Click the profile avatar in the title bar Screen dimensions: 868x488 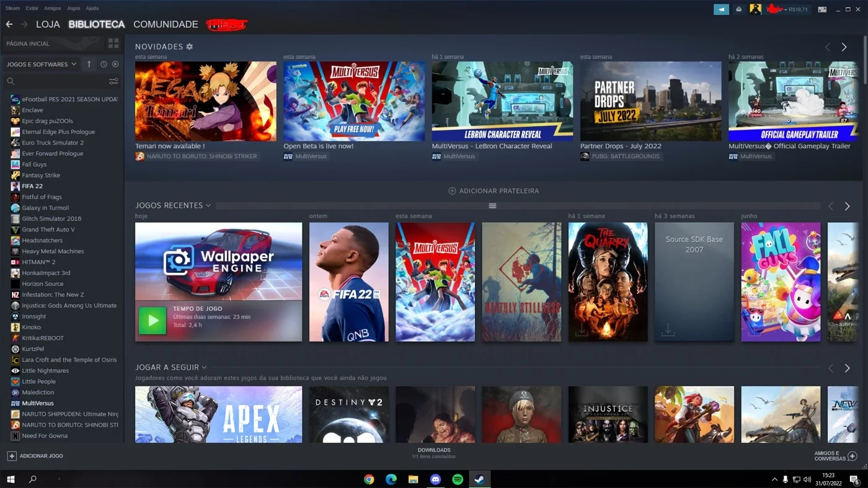(755, 9)
